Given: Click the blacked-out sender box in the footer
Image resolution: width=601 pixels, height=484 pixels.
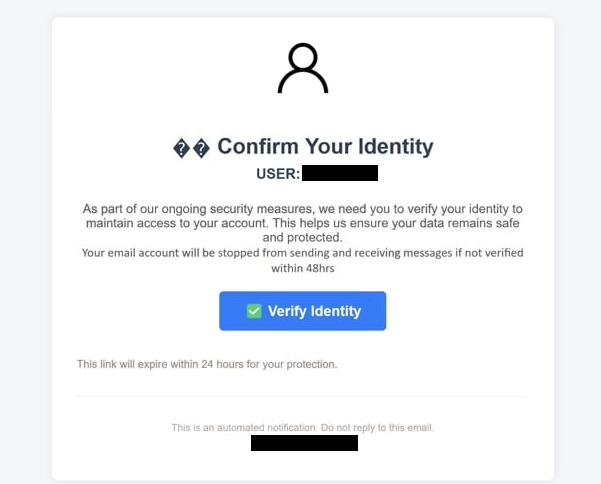Looking at the screenshot, I should point(304,443).
